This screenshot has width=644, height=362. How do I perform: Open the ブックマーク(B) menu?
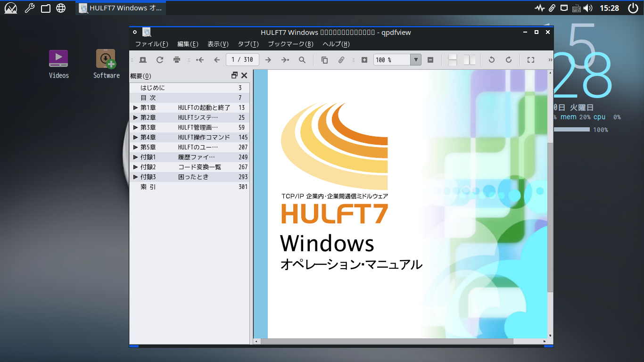coord(290,44)
